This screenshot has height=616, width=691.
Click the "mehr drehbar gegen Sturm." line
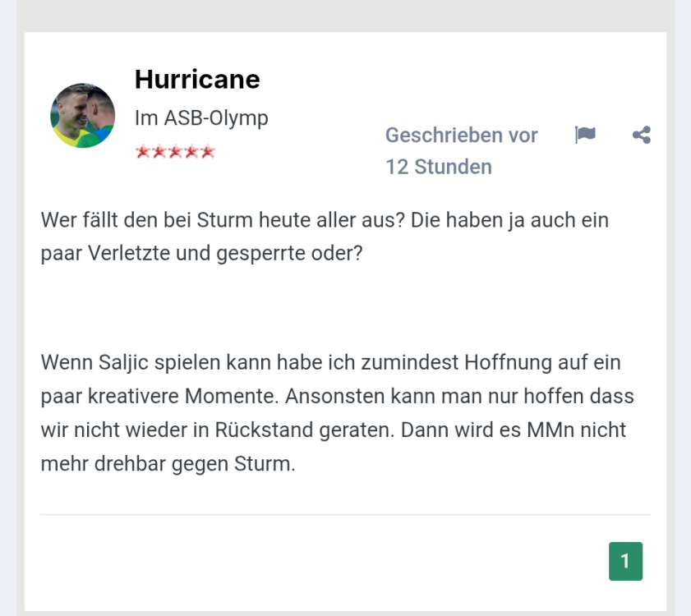pos(168,463)
